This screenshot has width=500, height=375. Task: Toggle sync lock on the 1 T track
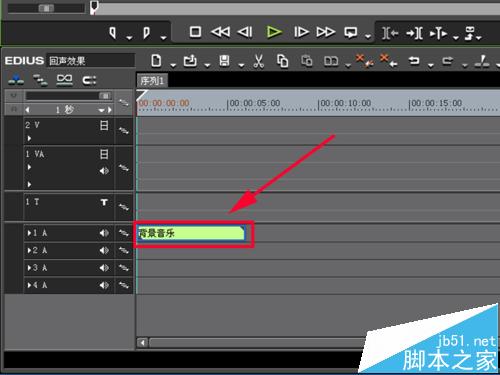point(124,207)
